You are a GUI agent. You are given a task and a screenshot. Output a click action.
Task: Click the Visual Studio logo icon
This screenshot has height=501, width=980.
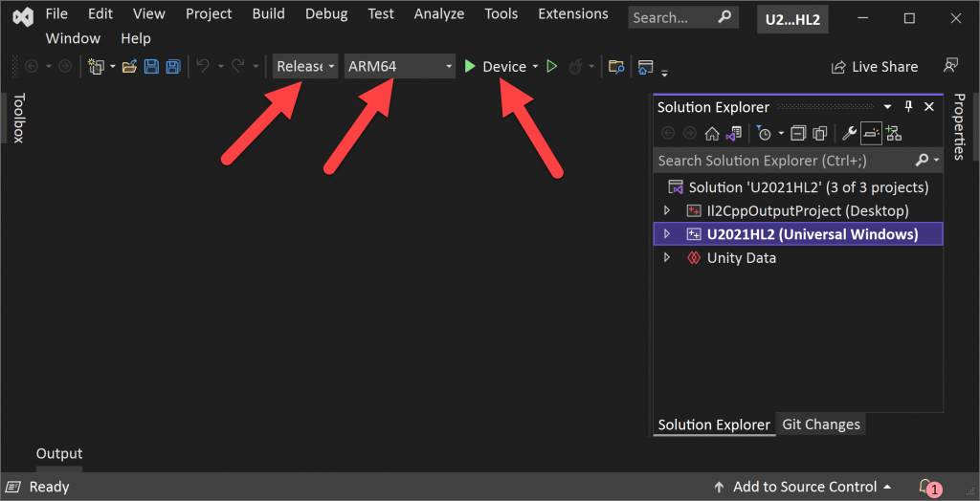tap(23, 15)
